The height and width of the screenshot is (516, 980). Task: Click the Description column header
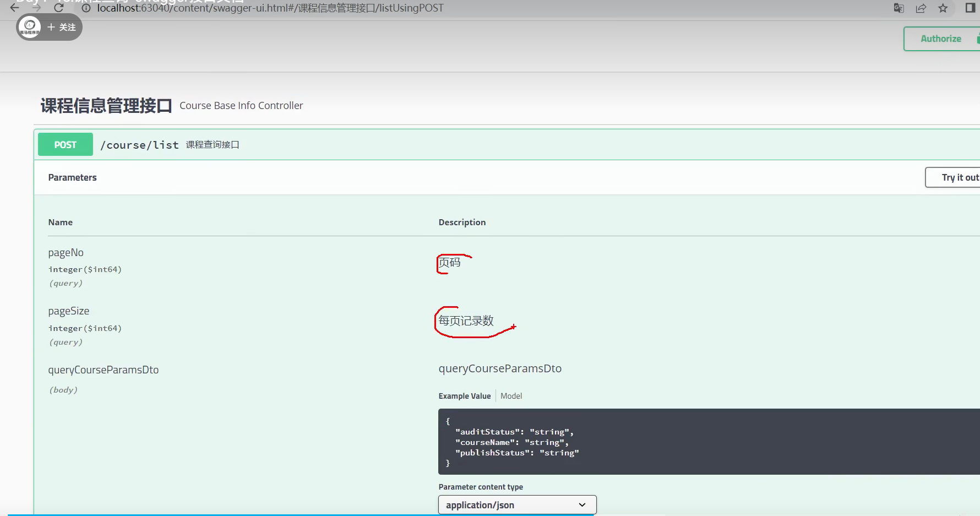462,222
